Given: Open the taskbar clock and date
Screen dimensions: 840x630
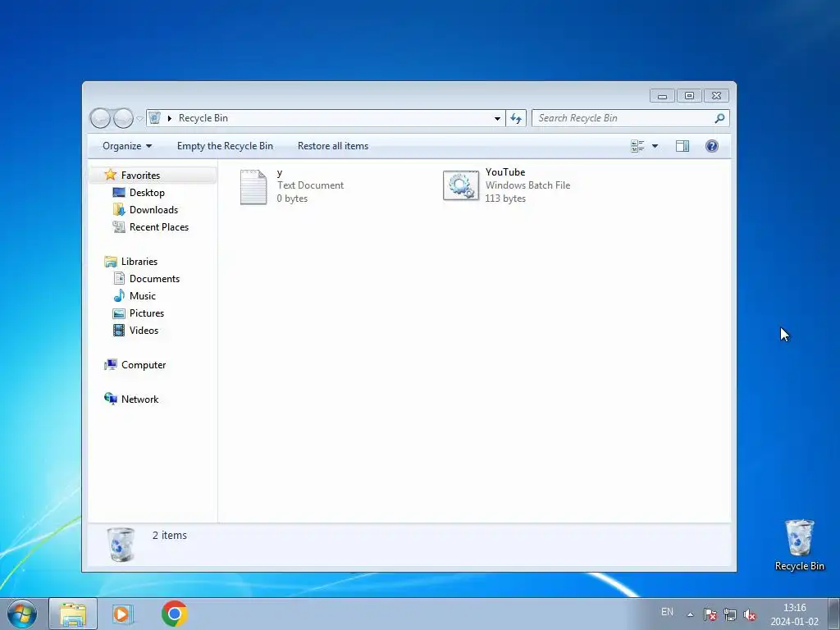Looking at the screenshot, I should pos(794,614).
